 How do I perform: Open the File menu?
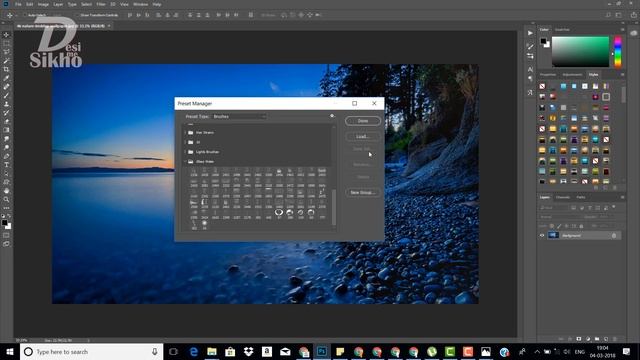pos(18,4)
